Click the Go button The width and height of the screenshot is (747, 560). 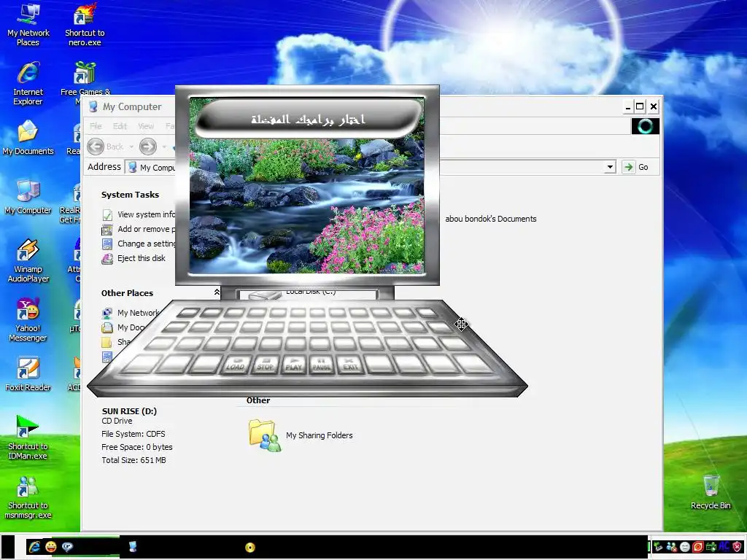636,167
